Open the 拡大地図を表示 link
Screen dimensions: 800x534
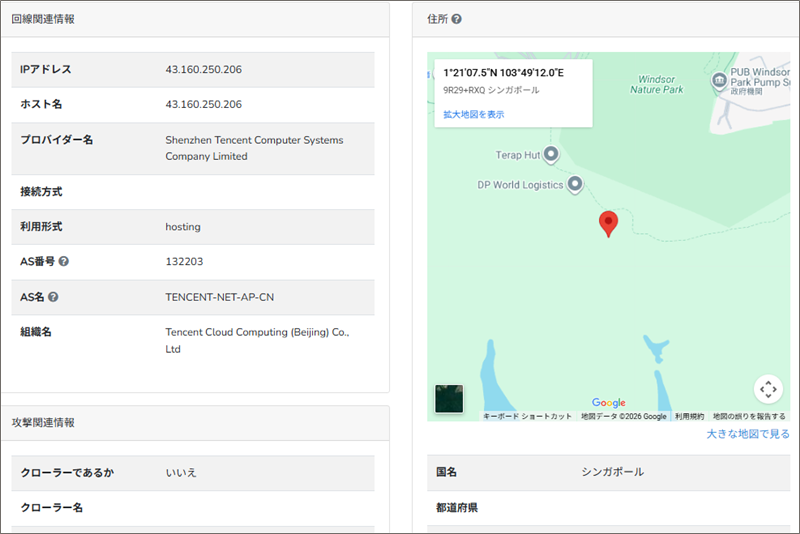coord(474,115)
